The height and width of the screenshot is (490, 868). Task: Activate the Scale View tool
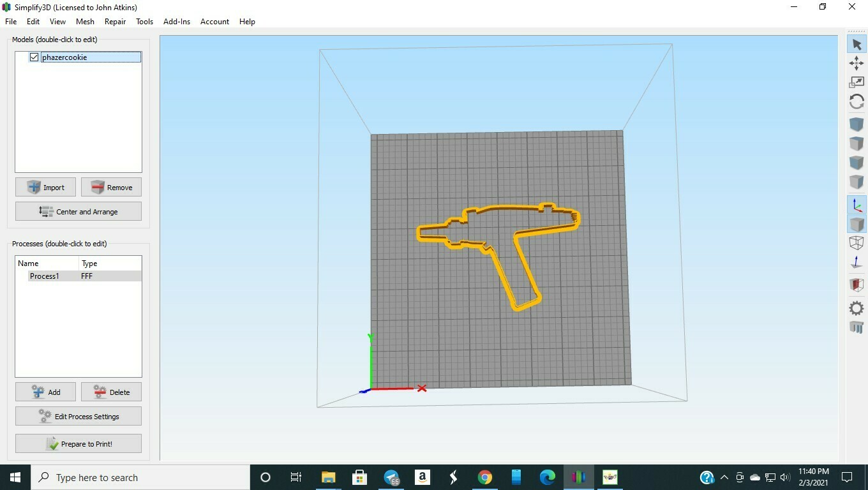tap(857, 82)
